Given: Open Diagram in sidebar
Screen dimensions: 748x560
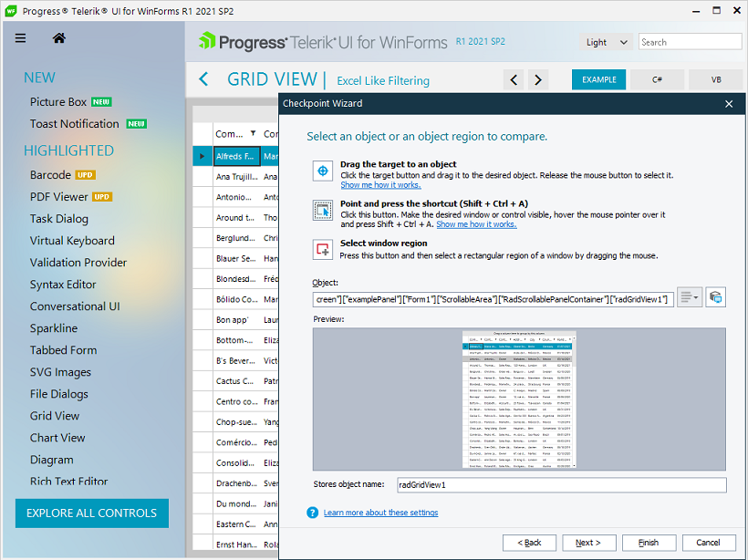Looking at the screenshot, I should click(x=51, y=461).
